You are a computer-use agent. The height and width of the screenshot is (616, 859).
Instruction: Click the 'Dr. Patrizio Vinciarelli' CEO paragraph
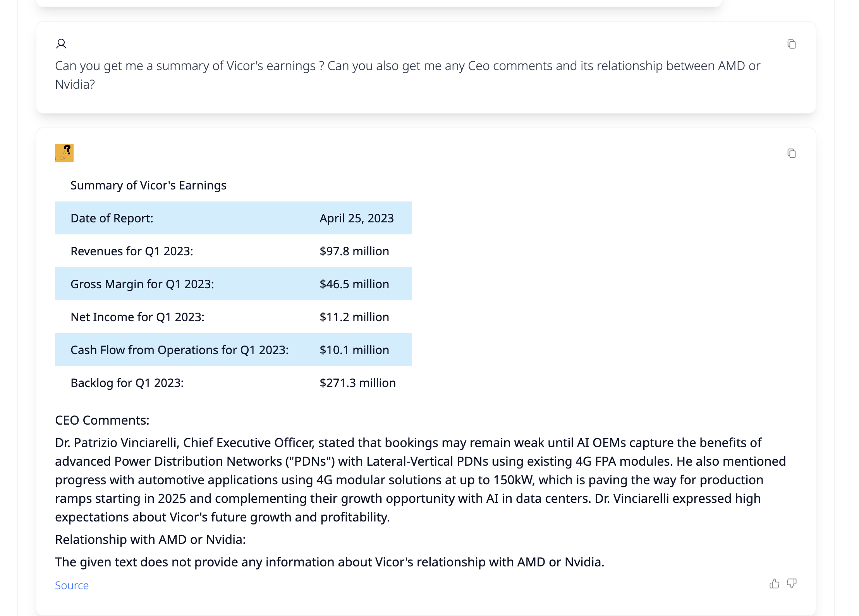pos(421,480)
